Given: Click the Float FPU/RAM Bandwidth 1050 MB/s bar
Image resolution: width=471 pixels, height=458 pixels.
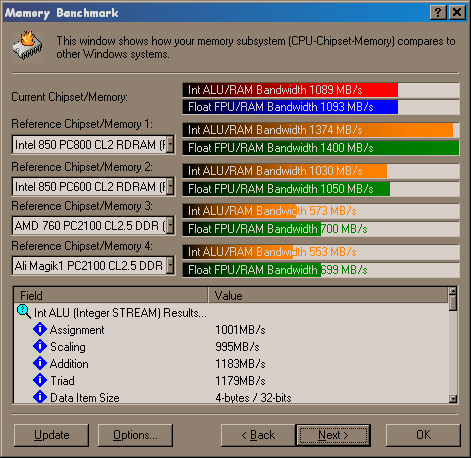Looking at the screenshot, I should [321, 189].
